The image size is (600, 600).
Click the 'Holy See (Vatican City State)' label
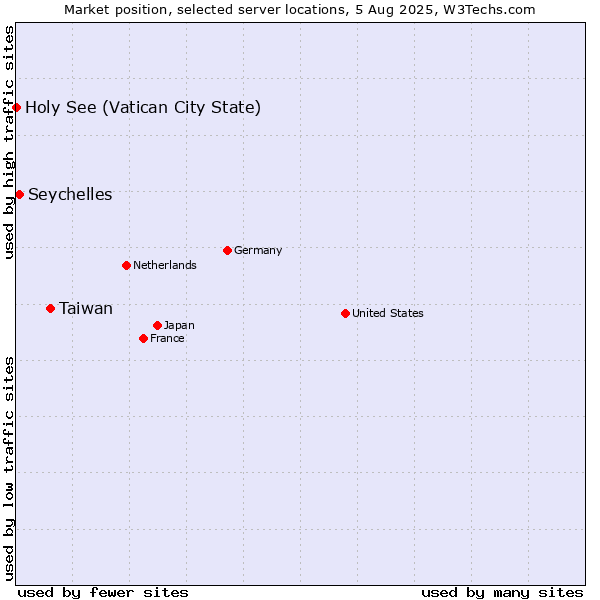143,108
